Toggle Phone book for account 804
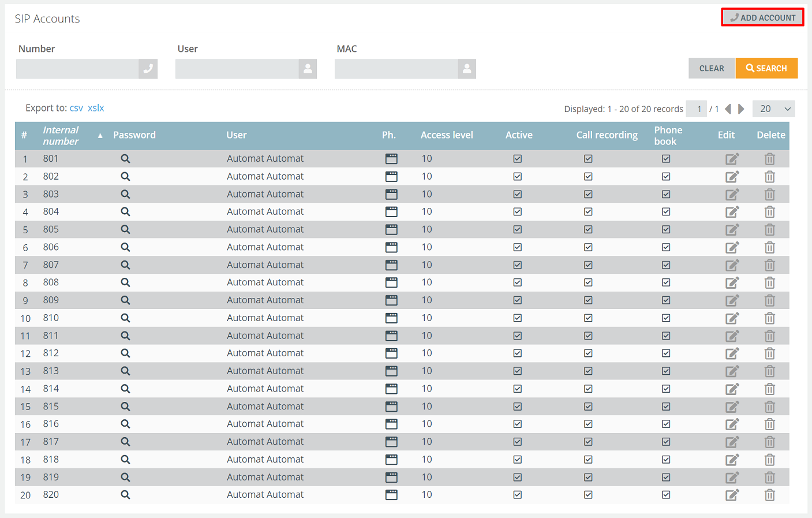This screenshot has width=812, height=518. click(x=666, y=212)
